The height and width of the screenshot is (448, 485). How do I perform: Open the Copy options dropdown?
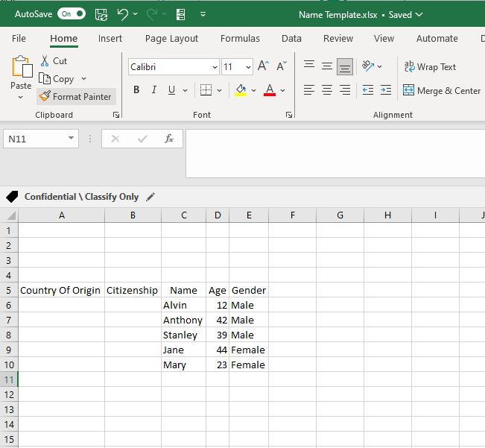point(84,78)
